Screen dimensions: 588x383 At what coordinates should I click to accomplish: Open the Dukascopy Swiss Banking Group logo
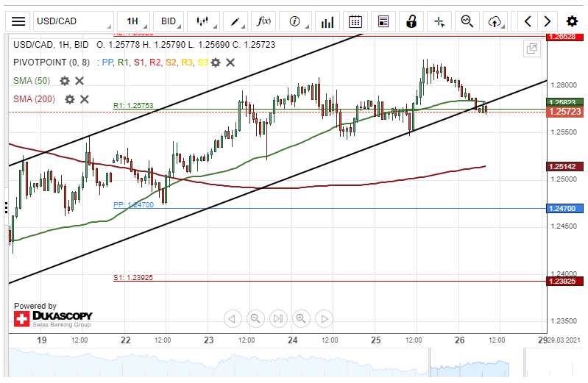[53, 318]
